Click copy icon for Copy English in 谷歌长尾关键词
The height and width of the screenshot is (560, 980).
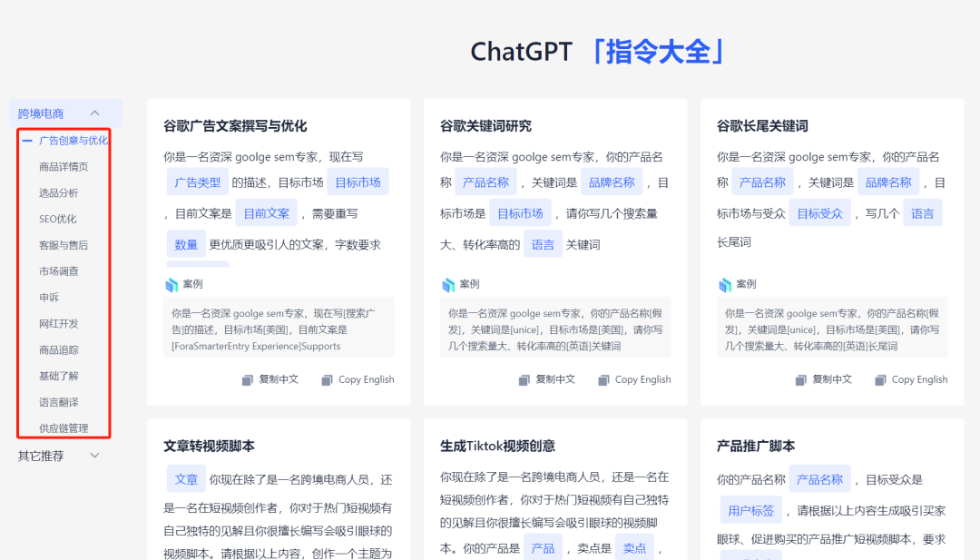[880, 379]
